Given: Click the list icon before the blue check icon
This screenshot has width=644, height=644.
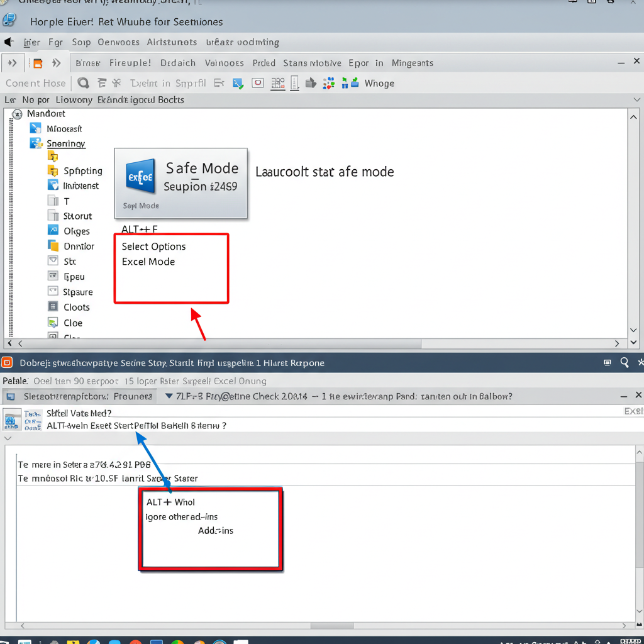Looking at the screenshot, I should point(219,84).
